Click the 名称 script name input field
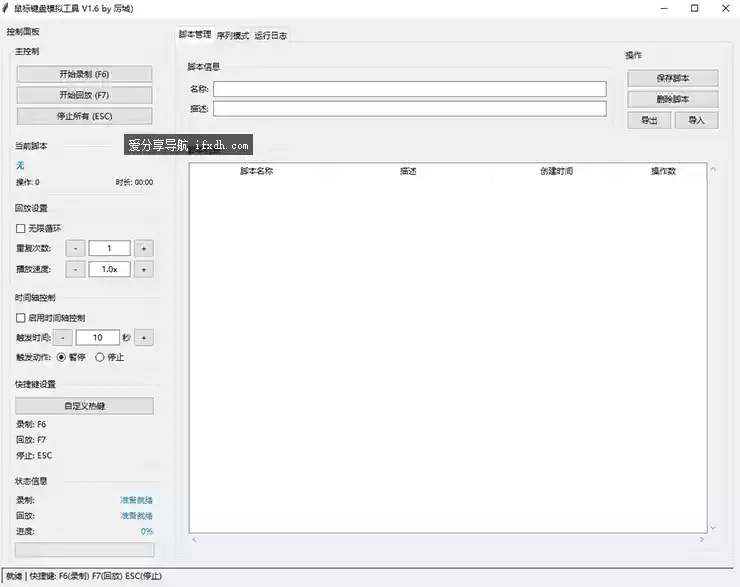This screenshot has height=587, width=740. (x=409, y=89)
